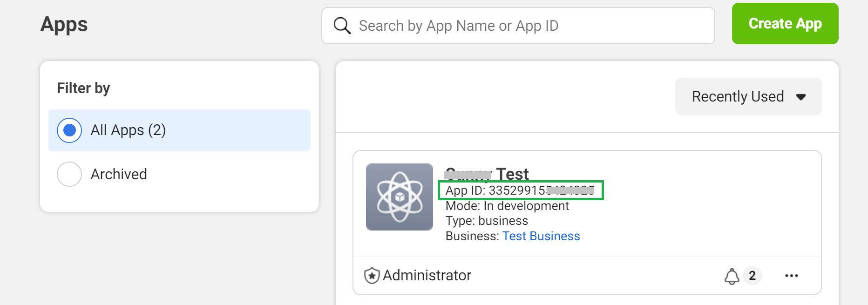868x305 pixels.
Task: Click the magnifying glass search icon
Action: click(x=342, y=26)
